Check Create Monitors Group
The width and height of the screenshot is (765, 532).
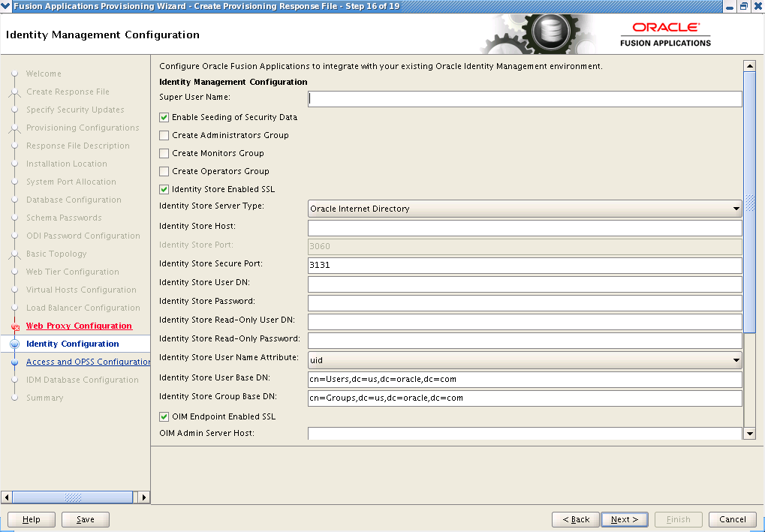click(x=164, y=154)
